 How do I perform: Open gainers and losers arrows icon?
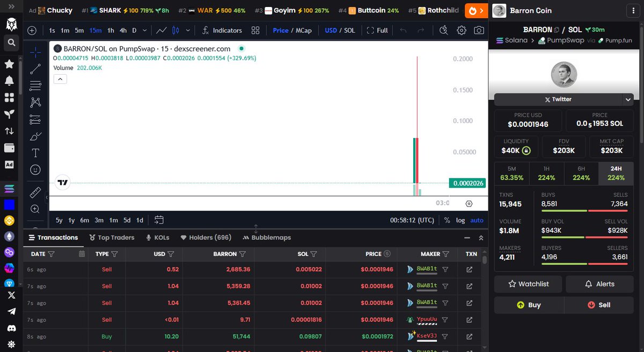[x=9, y=131]
